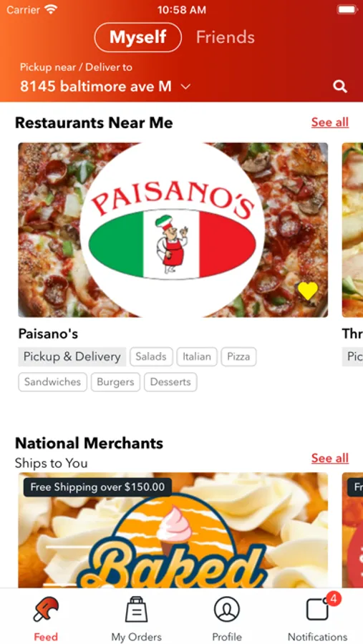See all Restaurants Near Me
This screenshot has width=363, height=644.
click(329, 122)
